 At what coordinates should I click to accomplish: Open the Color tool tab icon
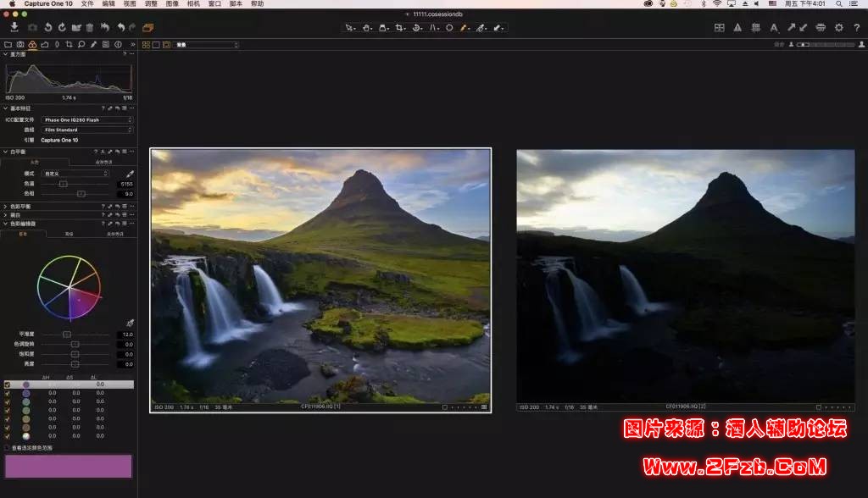[32, 44]
